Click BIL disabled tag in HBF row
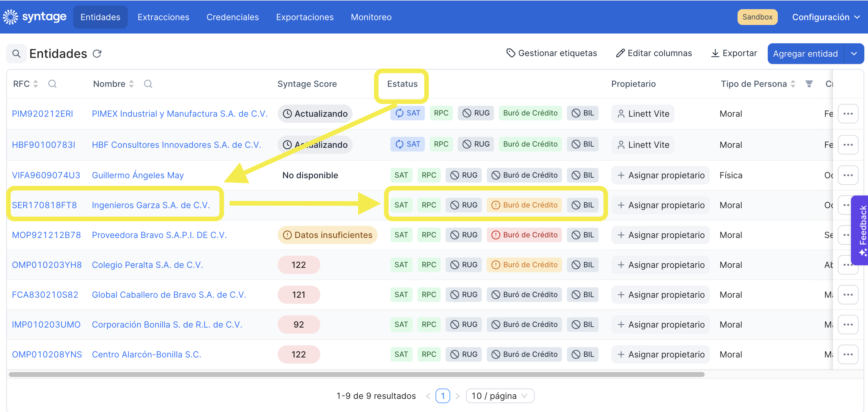Screen dimensions: 868x412 coord(583,144)
